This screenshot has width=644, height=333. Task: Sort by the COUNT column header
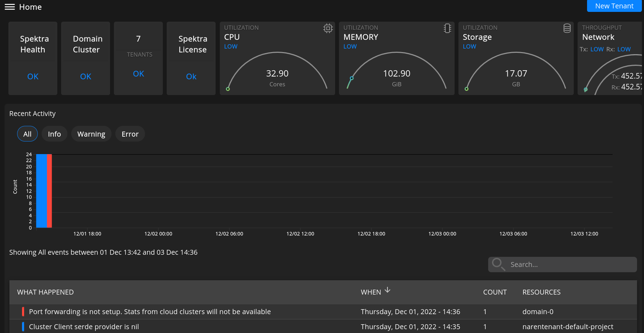pyautogui.click(x=495, y=292)
